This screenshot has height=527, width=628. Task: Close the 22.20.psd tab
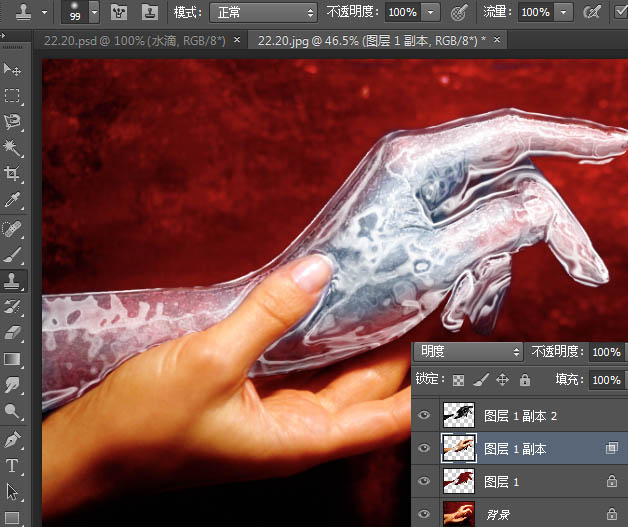[237, 40]
